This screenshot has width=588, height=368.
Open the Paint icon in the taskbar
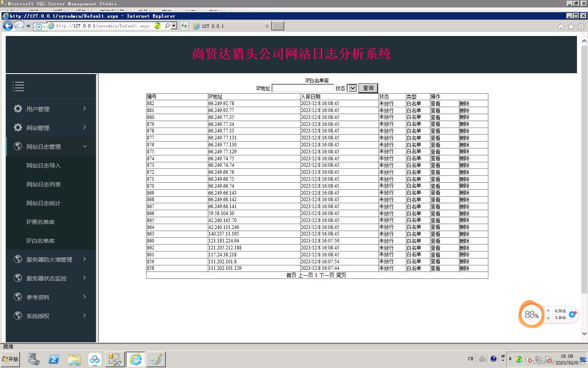coord(156,359)
